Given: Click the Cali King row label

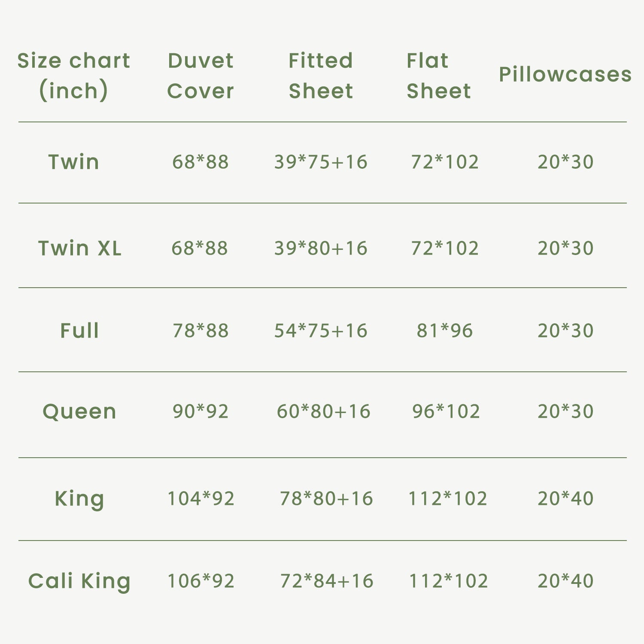Looking at the screenshot, I should click(79, 581).
